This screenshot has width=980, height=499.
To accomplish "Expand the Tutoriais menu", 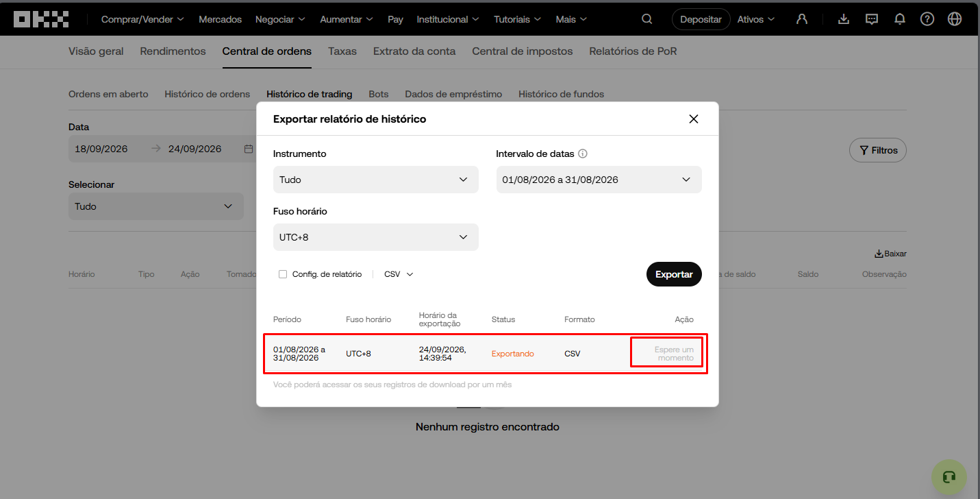I will point(518,19).
